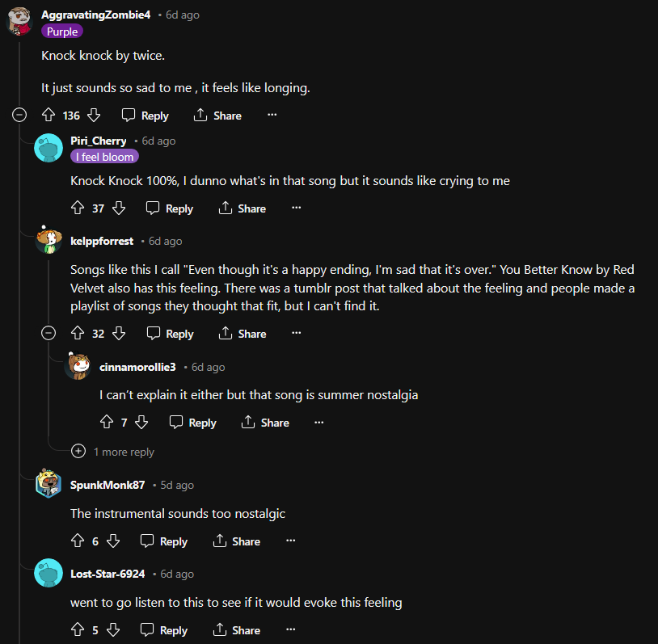Image resolution: width=658 pixels, height=644 pixels.
Task: Open overflow menu on SpunkMonk87's comment
Action: click(290, 541)
